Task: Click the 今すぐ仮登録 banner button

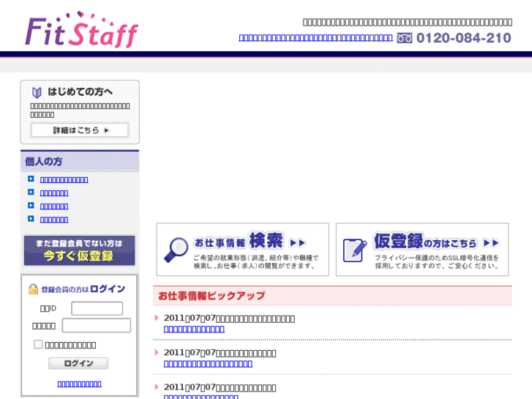Action: pyautogui.click(x=79, y=250)
